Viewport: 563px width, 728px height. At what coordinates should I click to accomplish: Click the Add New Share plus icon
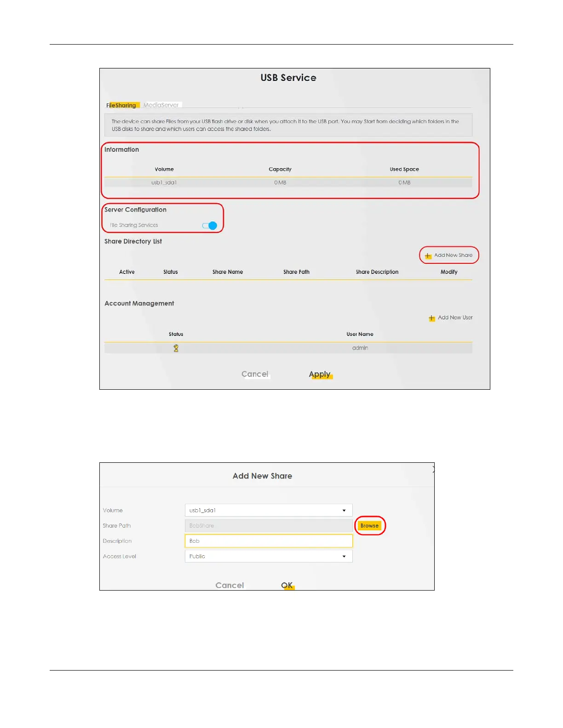pyautogui.click(x=428, y=256)
